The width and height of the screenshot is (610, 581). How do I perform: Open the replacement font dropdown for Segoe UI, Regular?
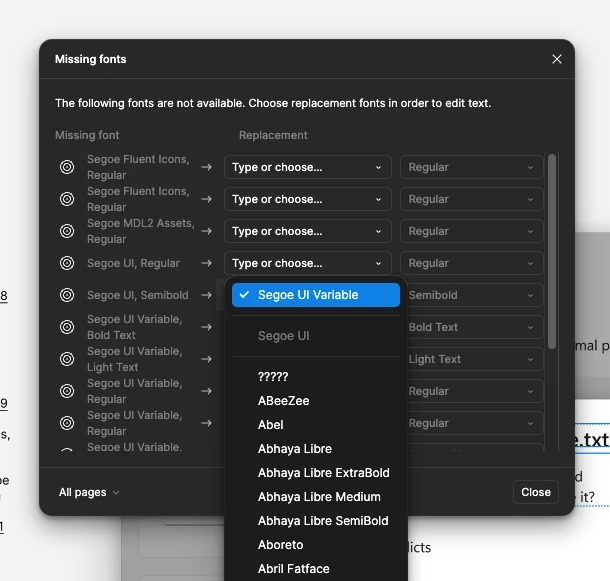click(307, 263)
